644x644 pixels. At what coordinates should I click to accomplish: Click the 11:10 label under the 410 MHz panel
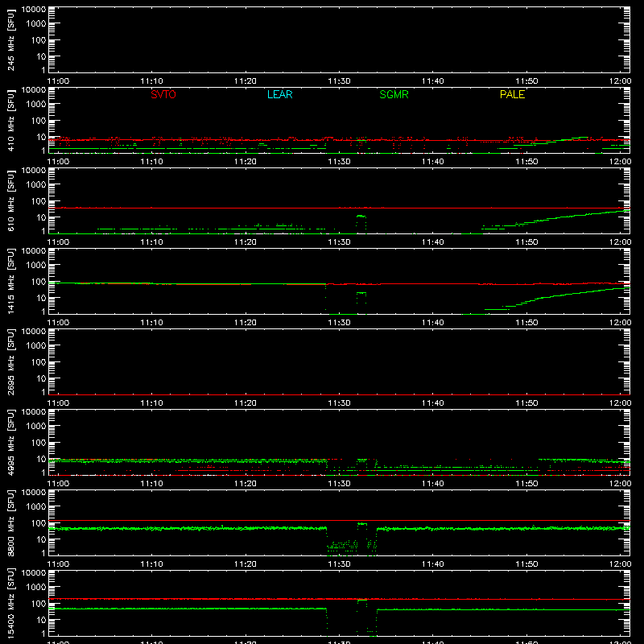(152, 162)
